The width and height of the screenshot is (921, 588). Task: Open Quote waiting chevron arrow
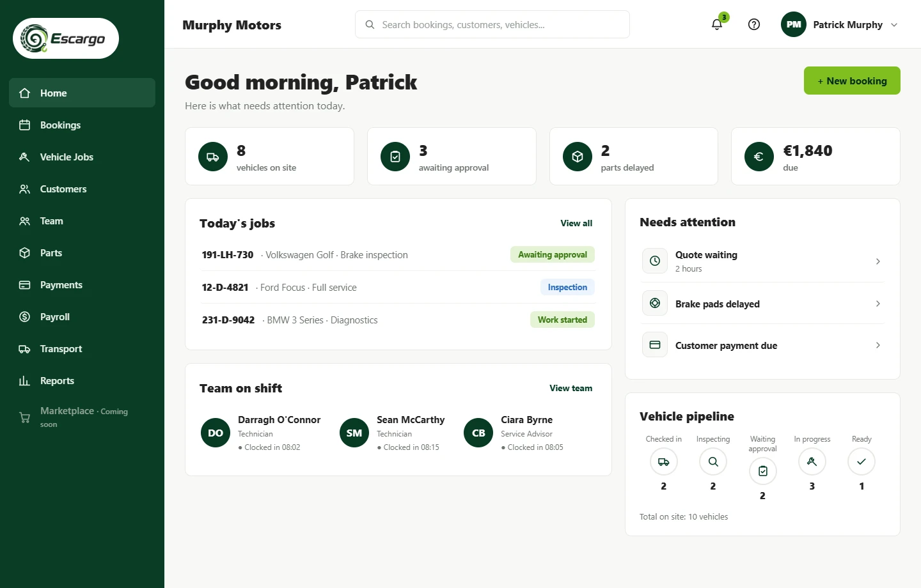tap(878, 261)
